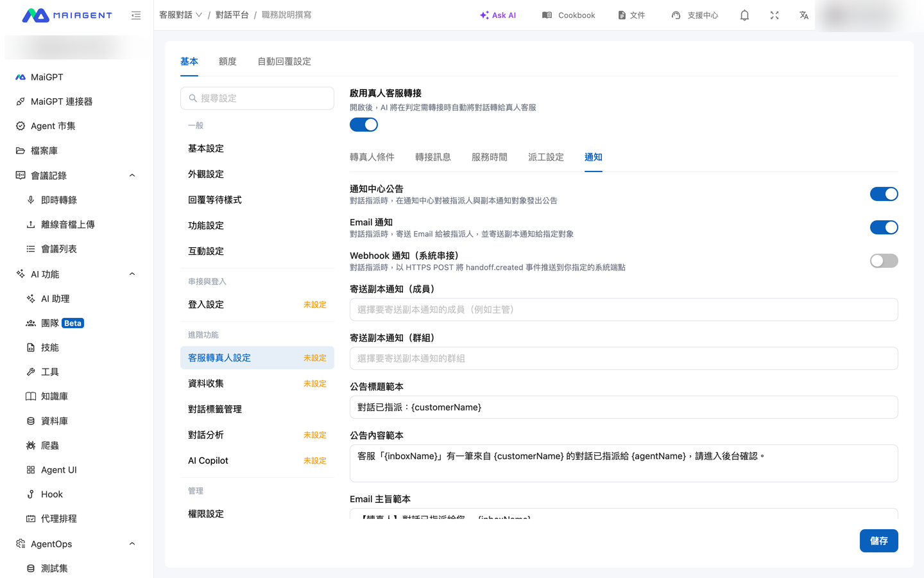Open the Cookbook link
The image size is (924, 578).
coord(569,15)
